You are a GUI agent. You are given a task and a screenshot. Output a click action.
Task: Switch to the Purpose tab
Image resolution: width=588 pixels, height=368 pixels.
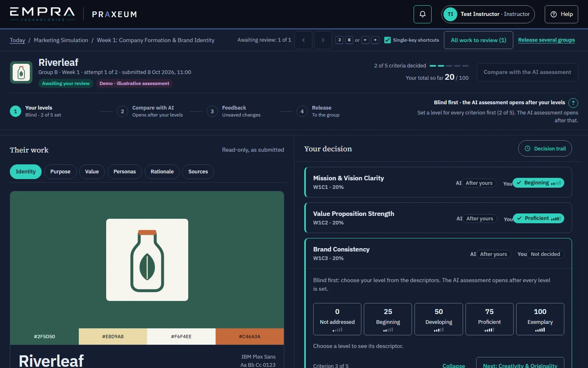pos(60,172)
